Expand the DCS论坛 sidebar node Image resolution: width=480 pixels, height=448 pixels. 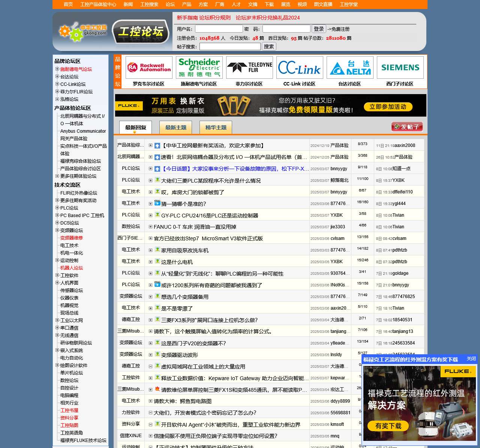coord(57,223)
